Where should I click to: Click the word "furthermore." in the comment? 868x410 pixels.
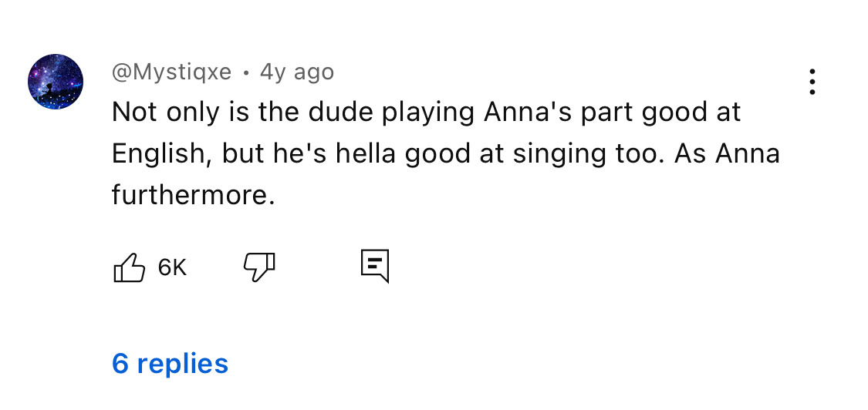click(193, 194)
